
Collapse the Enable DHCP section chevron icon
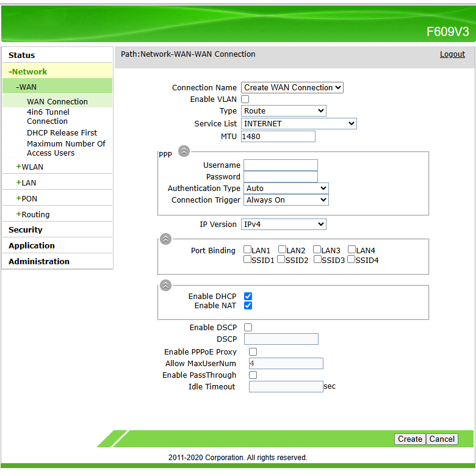coord(165,285)
